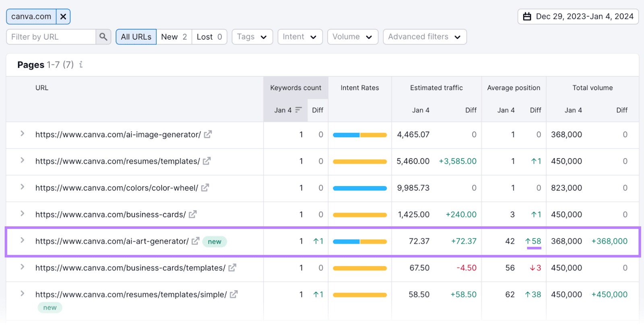
Task: Open resumes/templates/ external link icon
Action: pyautogui.click(x=207, y=161)
